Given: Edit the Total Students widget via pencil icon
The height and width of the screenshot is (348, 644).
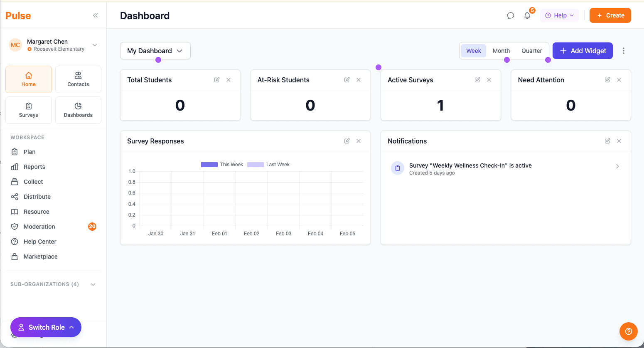Looking at the screenshot, I should pos(216,79).
